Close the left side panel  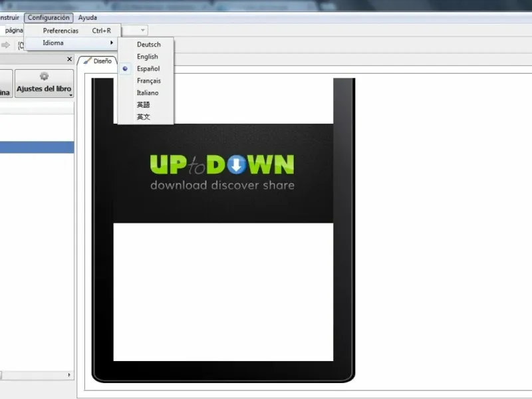70,59
